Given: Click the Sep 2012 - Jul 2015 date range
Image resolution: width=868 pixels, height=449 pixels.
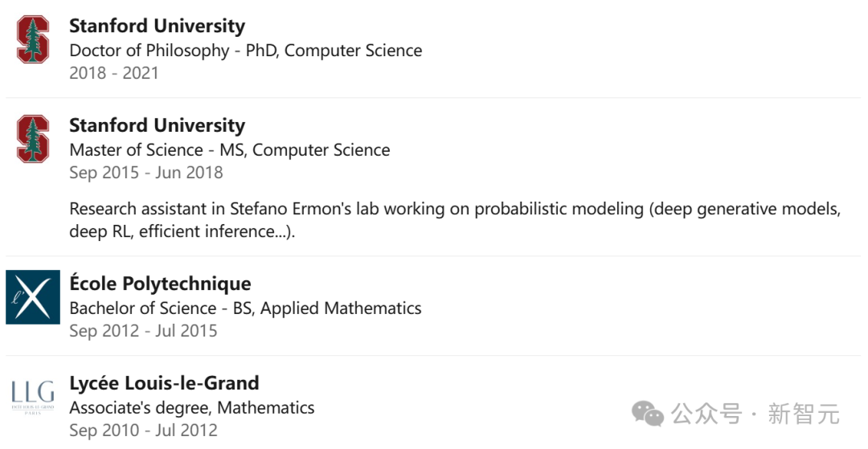Looking at the screenshot, I should tap(143, 331).
